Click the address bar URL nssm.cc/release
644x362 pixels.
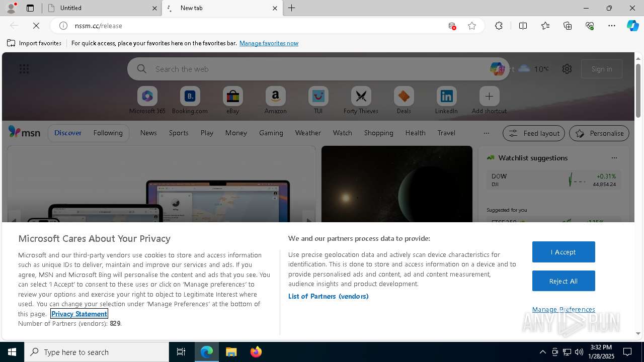point(99,26)
